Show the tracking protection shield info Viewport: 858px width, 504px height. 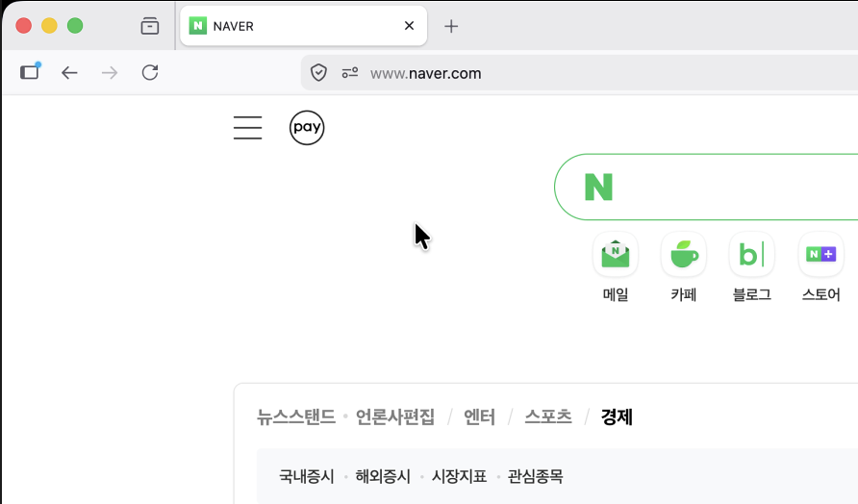318,73
